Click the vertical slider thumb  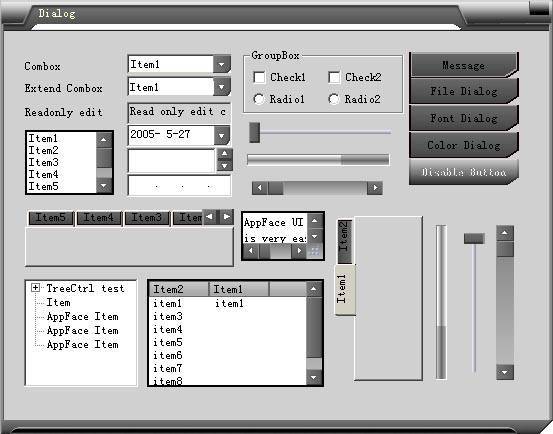474,239
